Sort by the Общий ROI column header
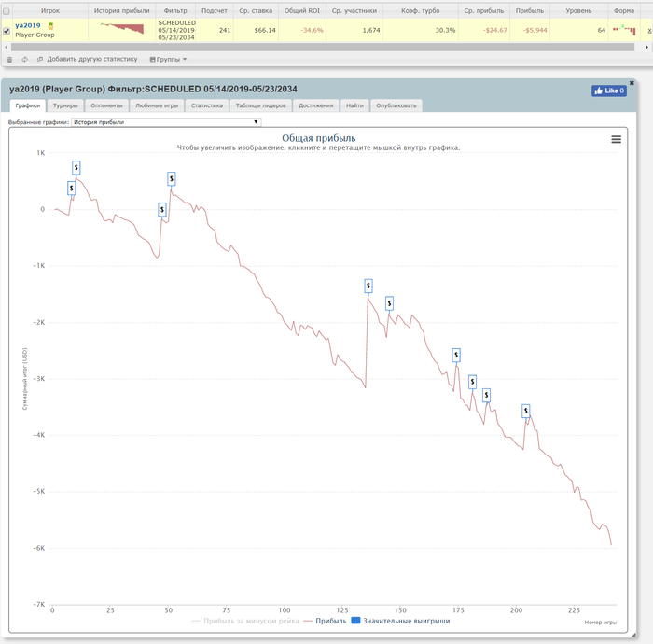This screenshot has height=644, width=653. pos(302,11)
